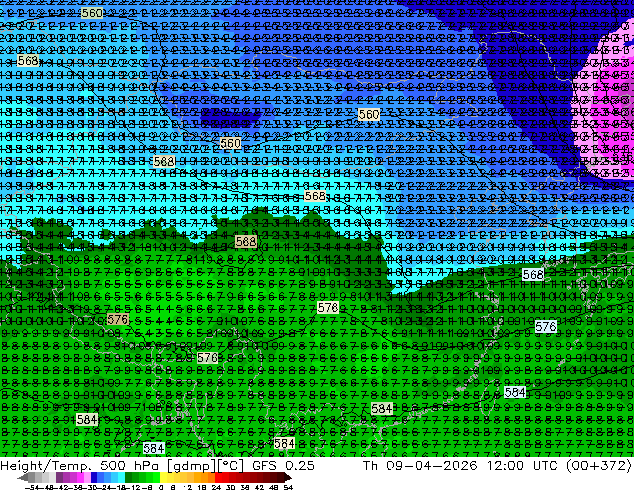Screen dimensions: 634x490
Task: Click the dark blue swatch in color scale
Action: [94, 478]
